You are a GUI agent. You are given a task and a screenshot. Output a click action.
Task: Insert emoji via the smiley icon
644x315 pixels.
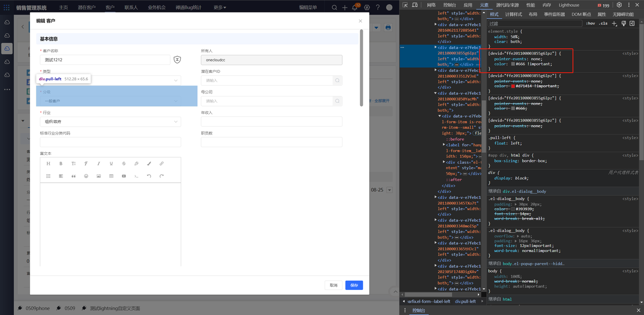[86, 176]
